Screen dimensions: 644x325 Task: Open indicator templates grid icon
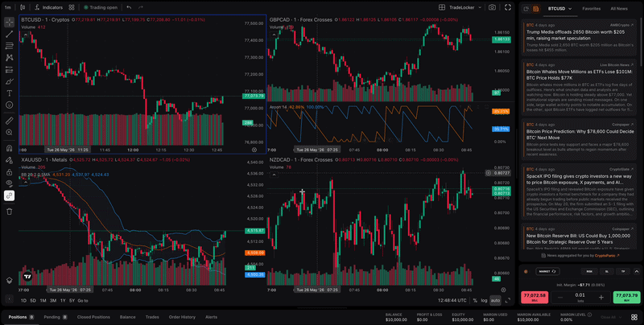coord(72,7)
